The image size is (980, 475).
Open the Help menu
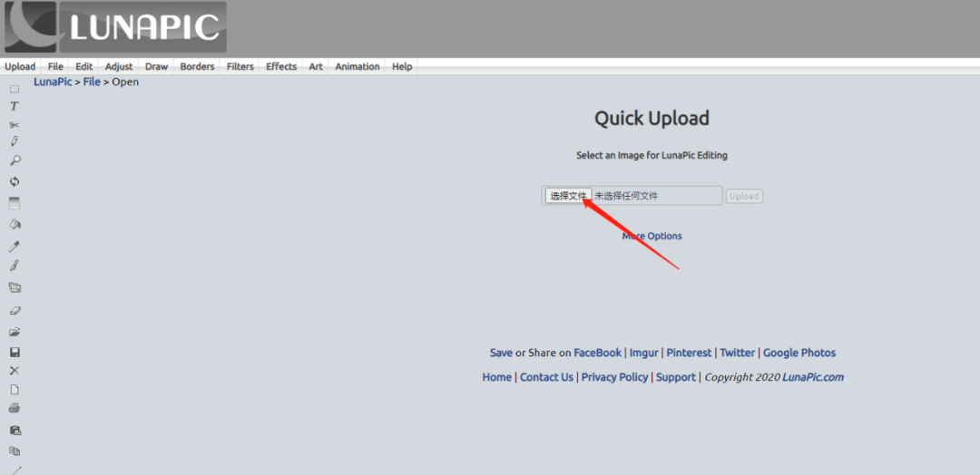402,67
